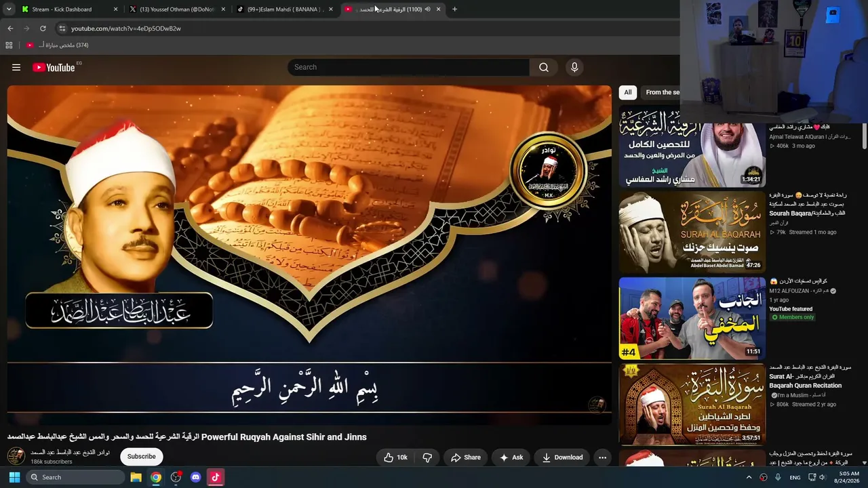
Task: Open the 47:26 Surah Al Baqarah thumbnail
Action: 692,232
